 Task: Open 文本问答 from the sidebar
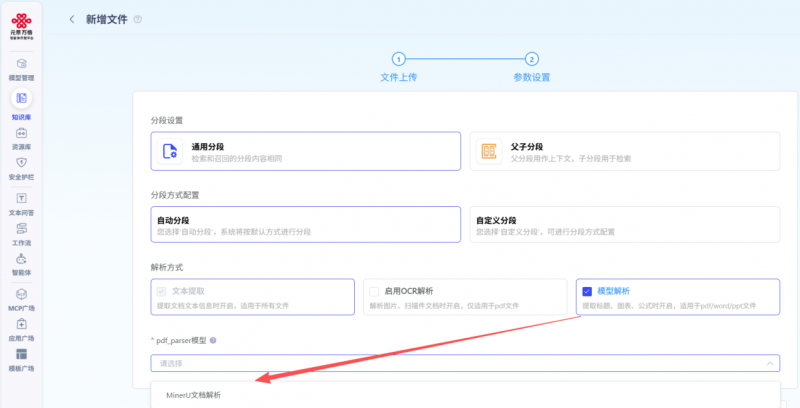coord(21,203)
